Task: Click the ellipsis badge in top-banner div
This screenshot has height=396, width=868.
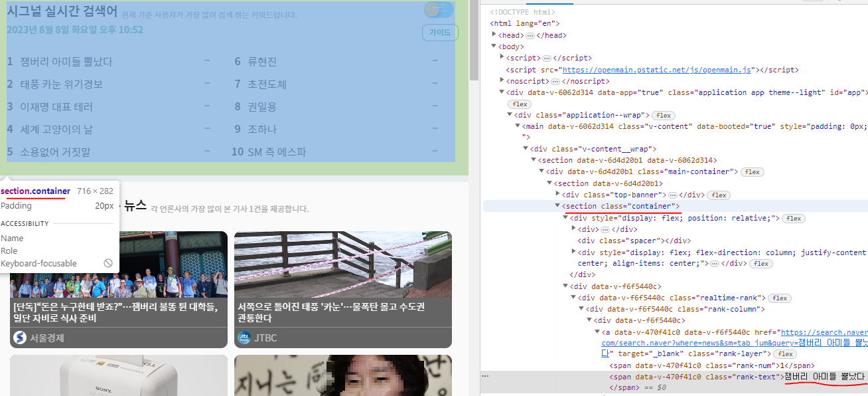Action: click(672, 195)
